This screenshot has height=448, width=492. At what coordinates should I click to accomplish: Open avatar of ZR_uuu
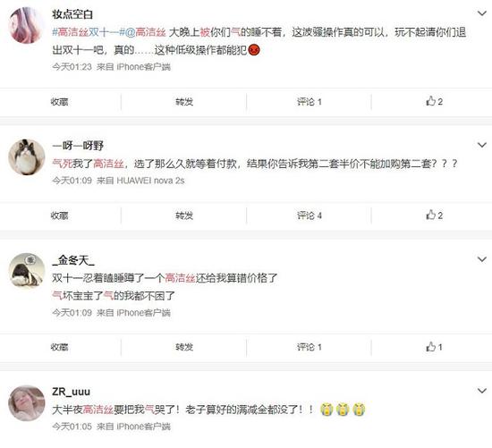[x=27, y=403]
